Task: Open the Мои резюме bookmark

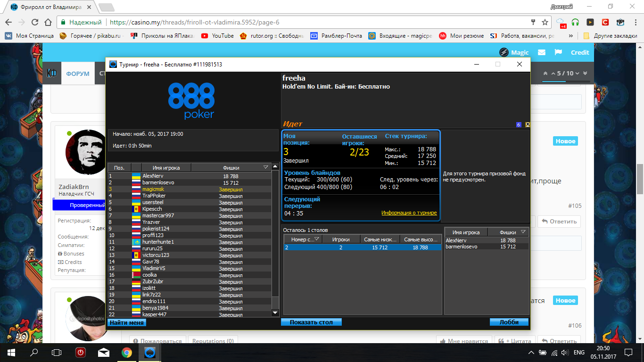Action: (461, 36)
